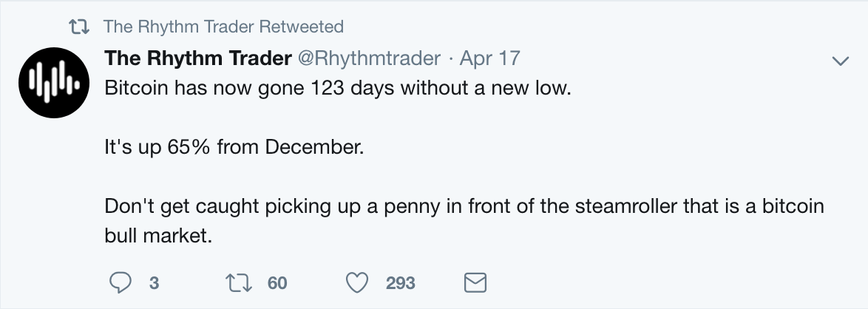Click the like count 293

[x=400, y=284]
